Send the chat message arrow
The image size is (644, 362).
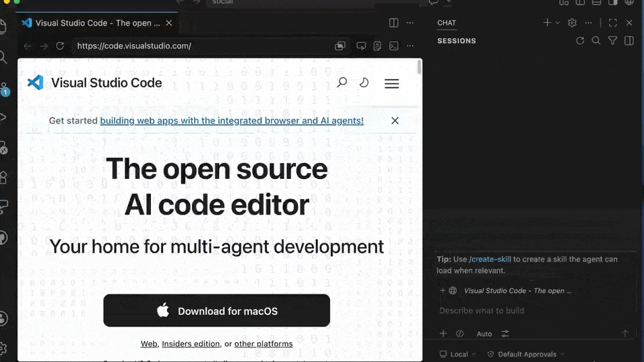625,334
